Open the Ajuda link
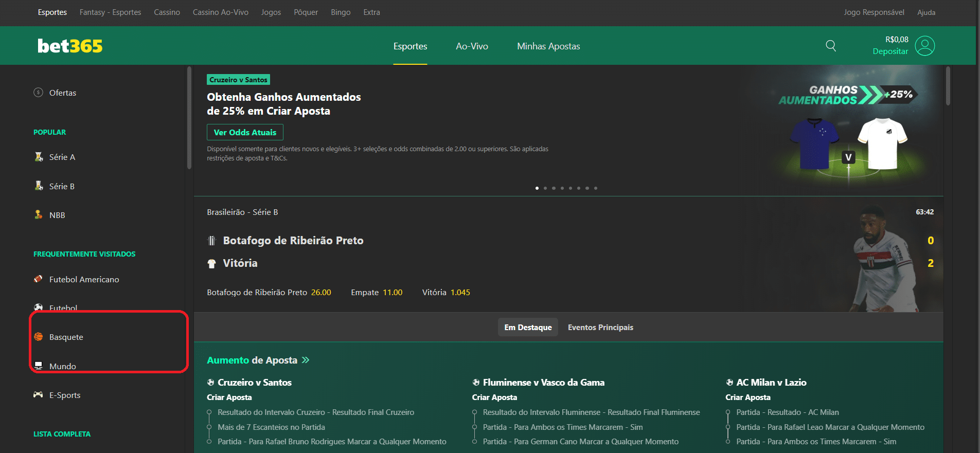The height and width of the screenshot is (453, 980). tap(926, 12)
